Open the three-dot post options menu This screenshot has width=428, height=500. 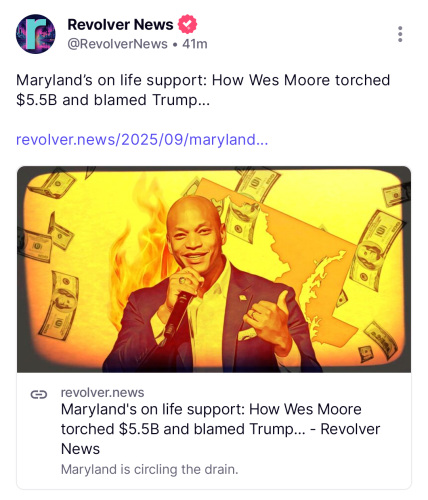[400, 34]
